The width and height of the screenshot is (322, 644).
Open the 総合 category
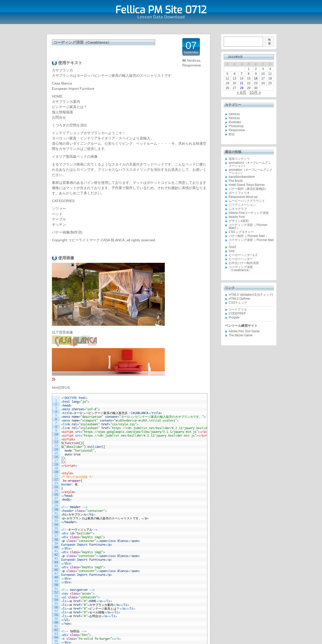(x=232, y=134)
